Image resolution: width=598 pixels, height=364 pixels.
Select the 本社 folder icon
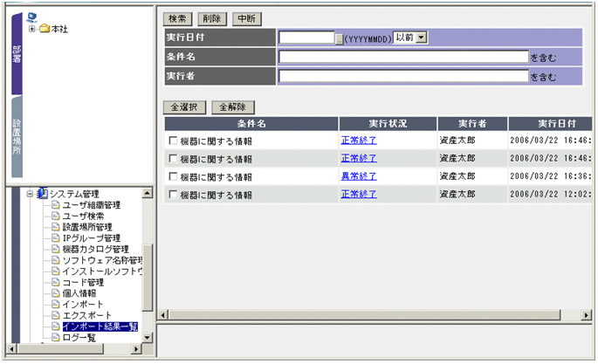pos(45,28)
